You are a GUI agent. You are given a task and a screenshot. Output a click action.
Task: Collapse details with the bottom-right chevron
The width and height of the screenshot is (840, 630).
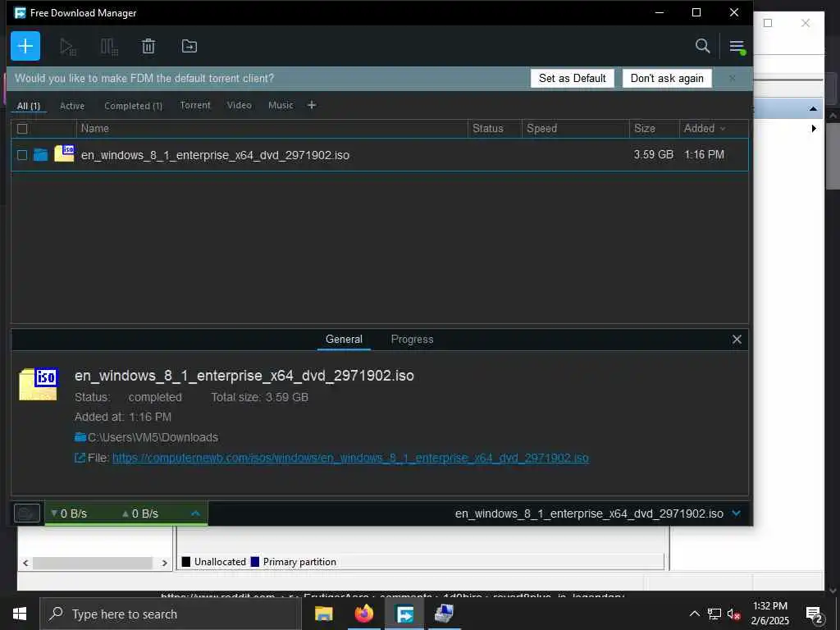737,514
